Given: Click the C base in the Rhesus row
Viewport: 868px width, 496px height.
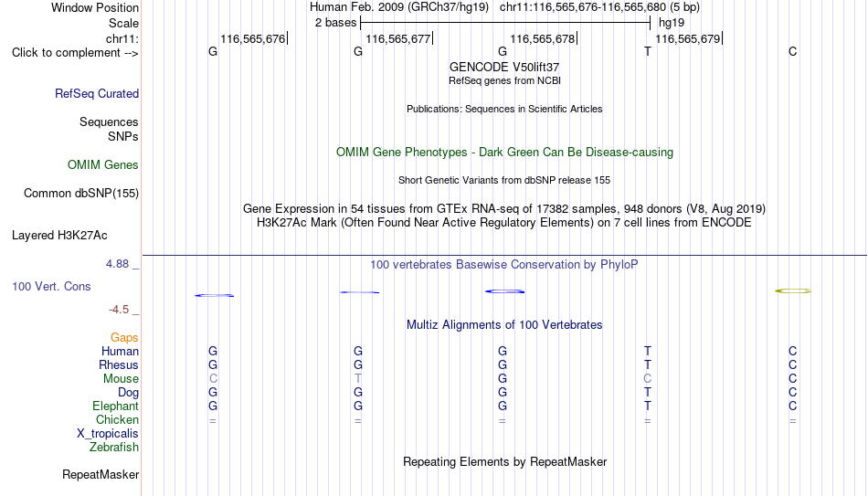Looking at the screenshot, I should [793, 365].
